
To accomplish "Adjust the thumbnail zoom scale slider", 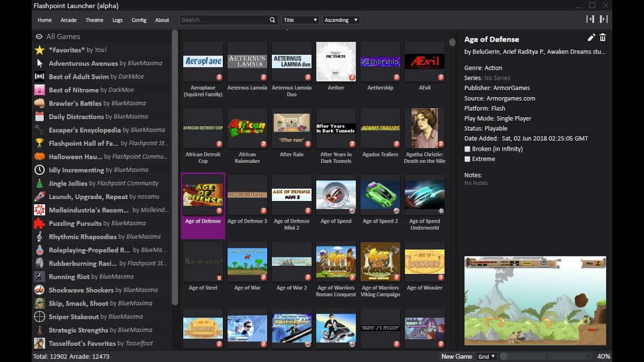I will point(546,356).
